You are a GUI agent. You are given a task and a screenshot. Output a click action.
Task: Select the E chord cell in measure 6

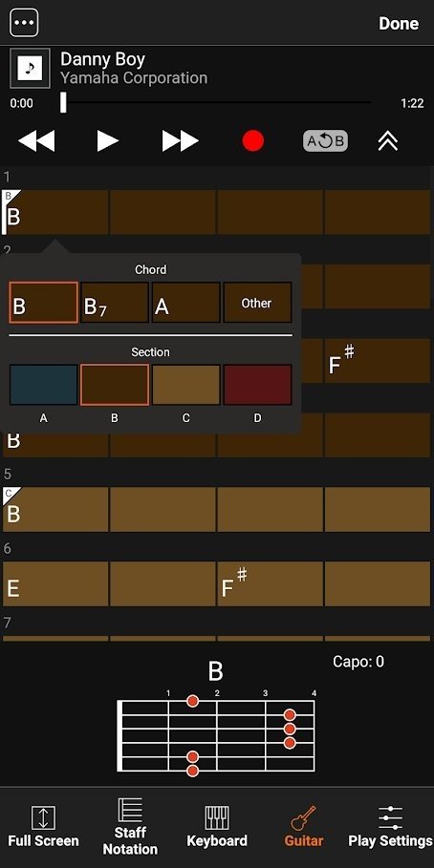pyautogui.click(x=56, y=584)
